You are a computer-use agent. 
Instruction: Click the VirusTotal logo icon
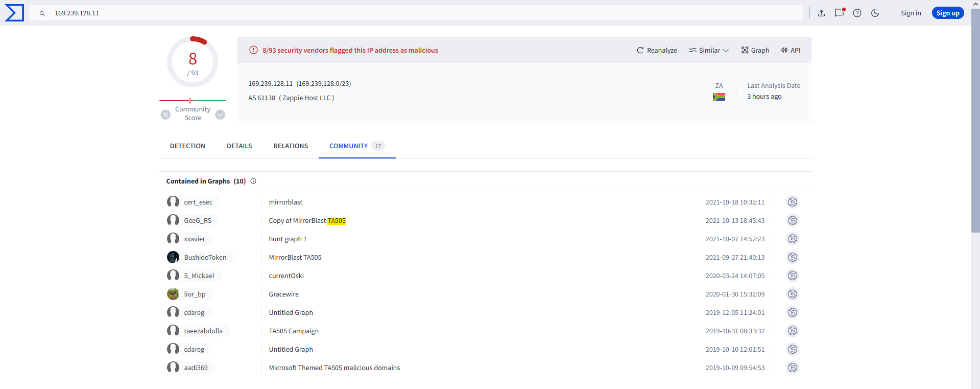14,13
